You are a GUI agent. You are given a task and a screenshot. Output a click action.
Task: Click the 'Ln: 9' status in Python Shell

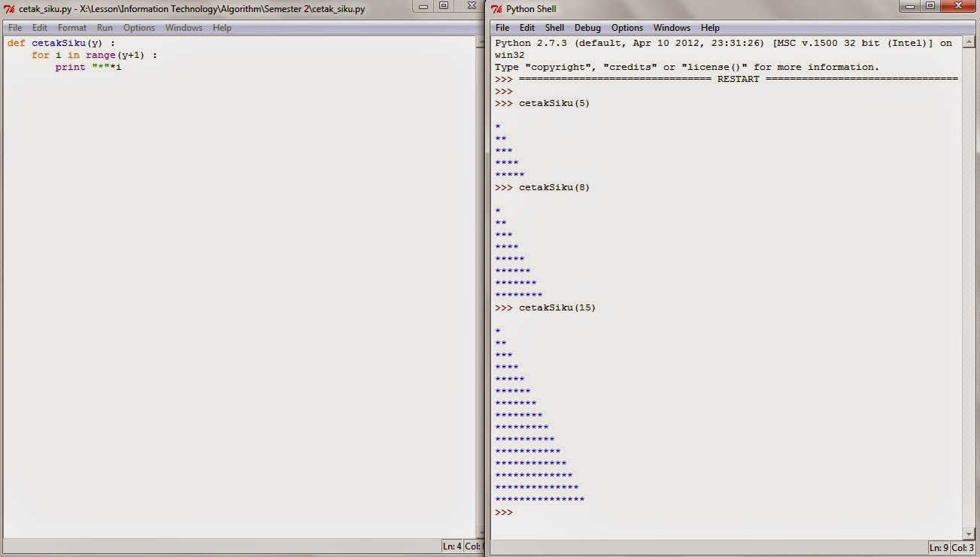940,547
